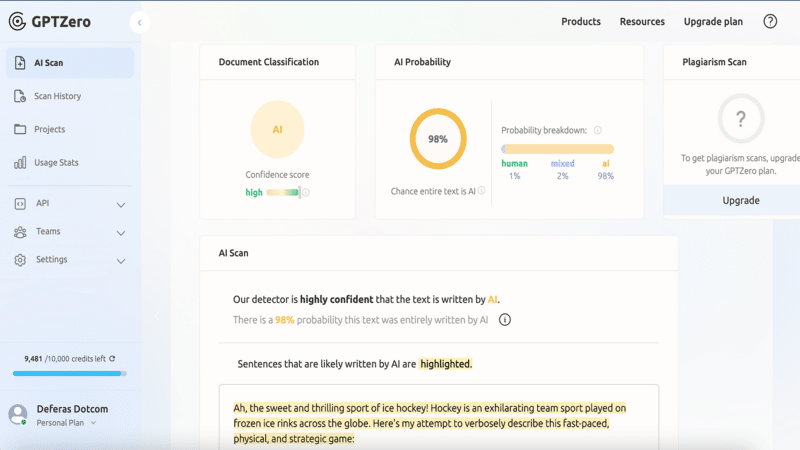
Task: Click the plagiarism question mark circle
Action: tap(741, 119)
